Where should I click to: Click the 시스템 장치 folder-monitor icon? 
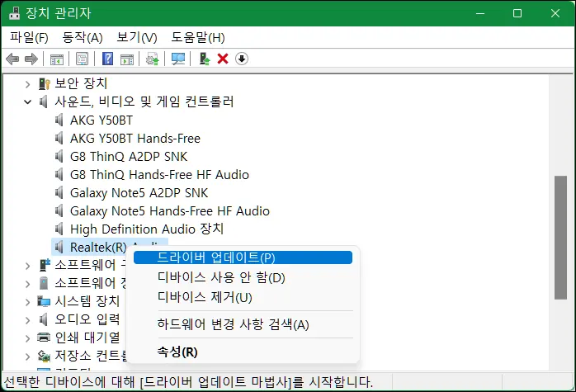[44, 301]
